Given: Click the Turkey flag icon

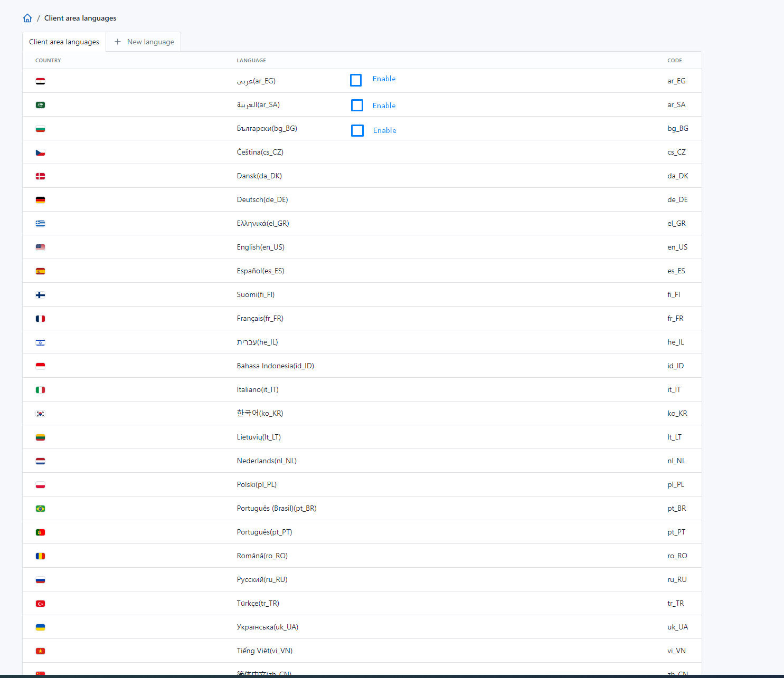Looking at the screenshot, I should 40,603.
